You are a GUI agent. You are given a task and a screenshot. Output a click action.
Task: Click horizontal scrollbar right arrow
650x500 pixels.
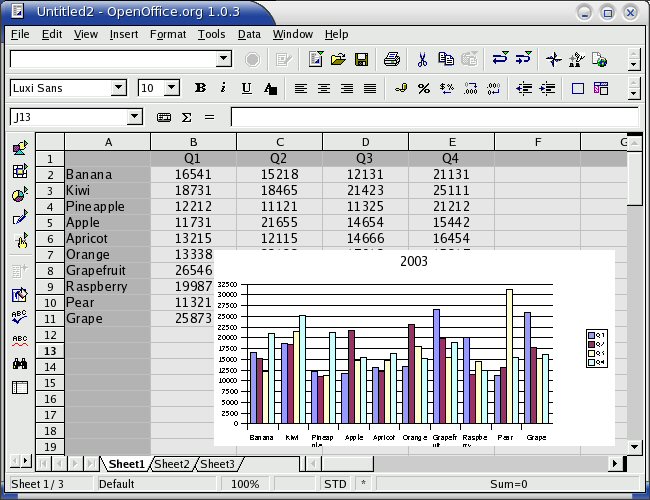[x=615, y=464]
